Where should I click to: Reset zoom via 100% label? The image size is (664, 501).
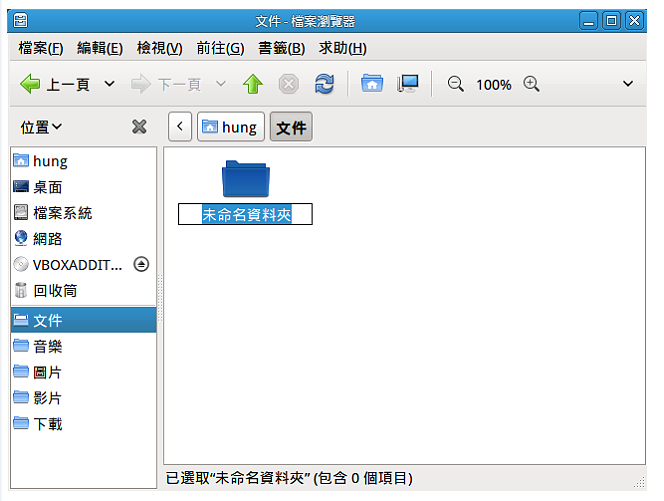494,85
